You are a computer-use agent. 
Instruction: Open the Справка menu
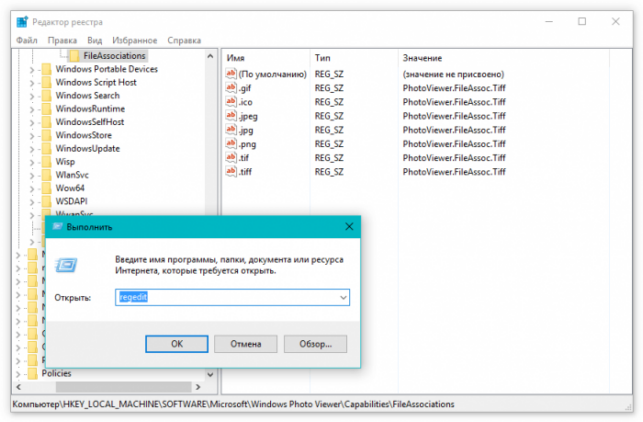pyautogui.click(x=184, y=40)
